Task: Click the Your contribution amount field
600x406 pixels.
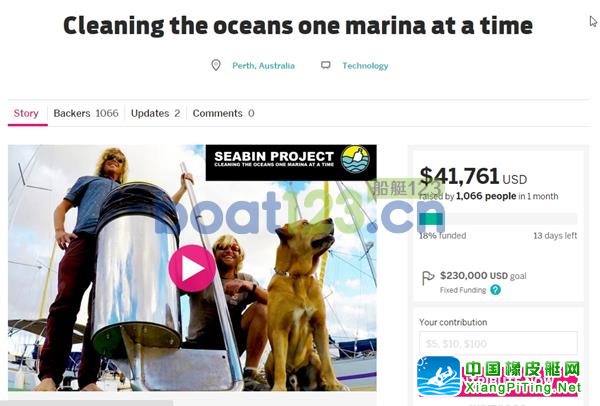Action: coord(498,343)
